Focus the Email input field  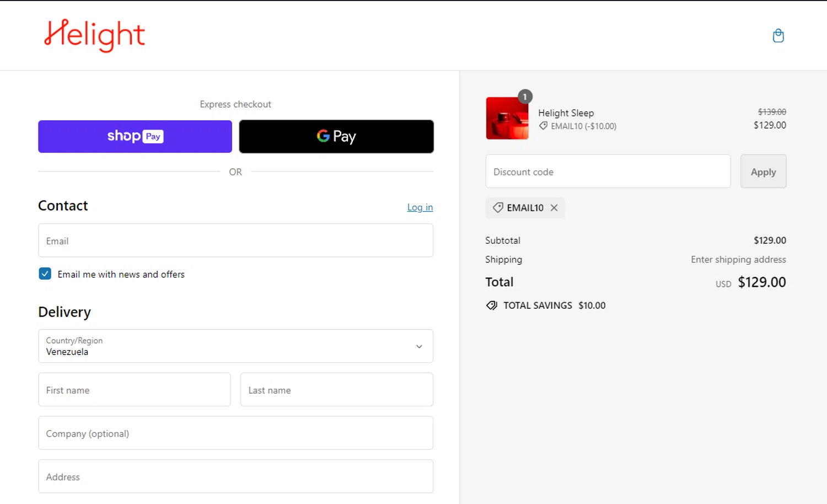click(x=235, y=240)
